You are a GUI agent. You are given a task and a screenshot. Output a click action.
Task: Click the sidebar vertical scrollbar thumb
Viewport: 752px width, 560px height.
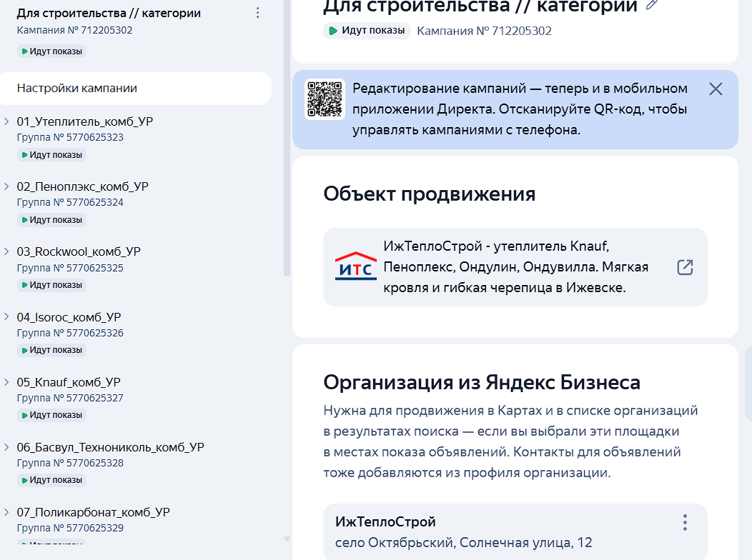pos(287,138)
